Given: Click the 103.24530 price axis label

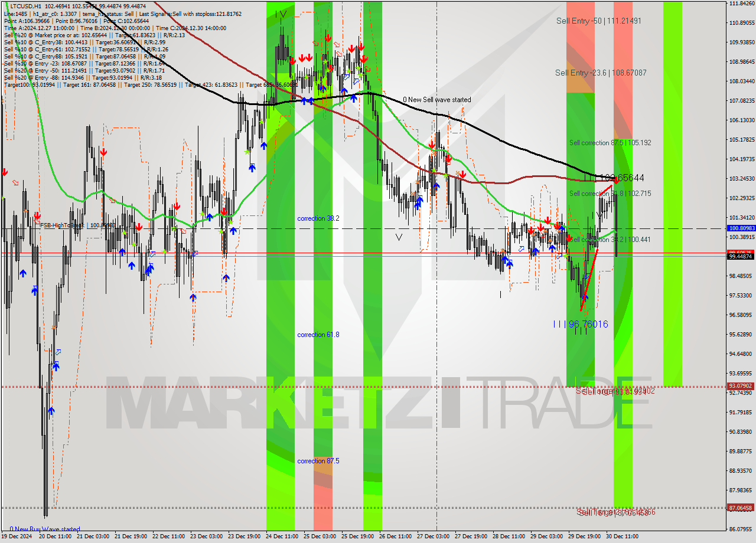Looking at the screenshot, I should [x=742, y=179].
